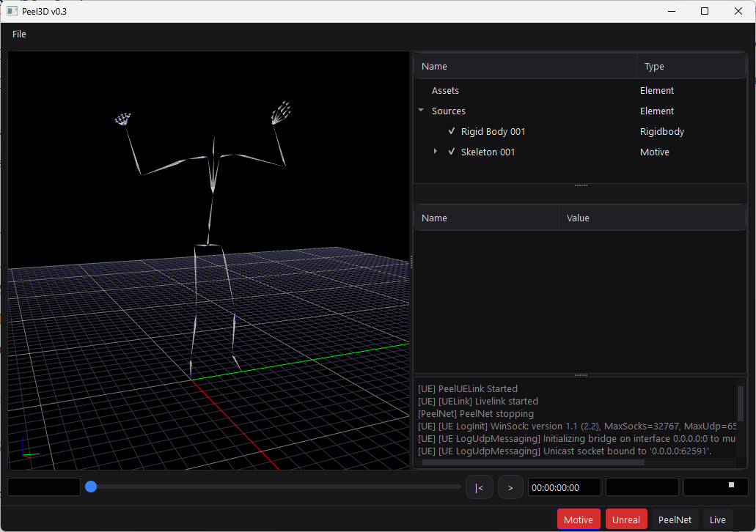Screen dimensions: 756x532
Task: Toggle the Skeleton 001 checkbox
Action: coord(452,152)
